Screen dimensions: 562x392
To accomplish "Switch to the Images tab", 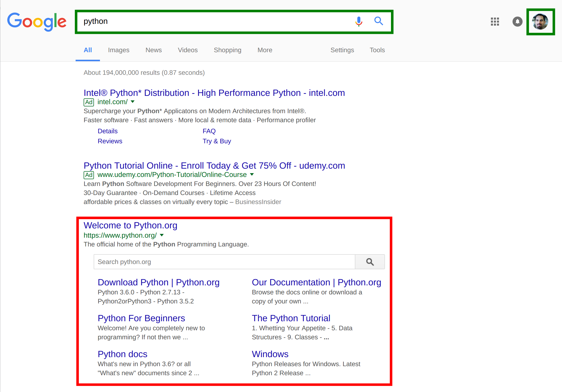I will [119, 50].
